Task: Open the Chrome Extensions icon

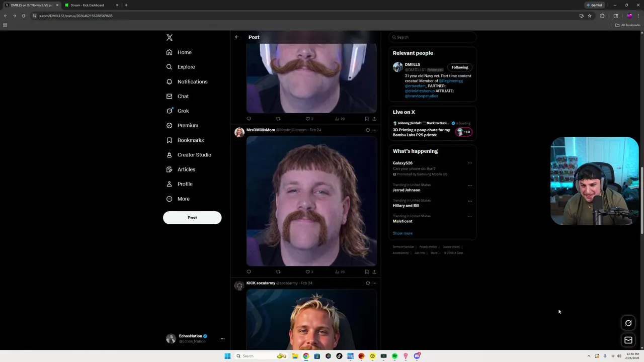Action: click(602, 16)
